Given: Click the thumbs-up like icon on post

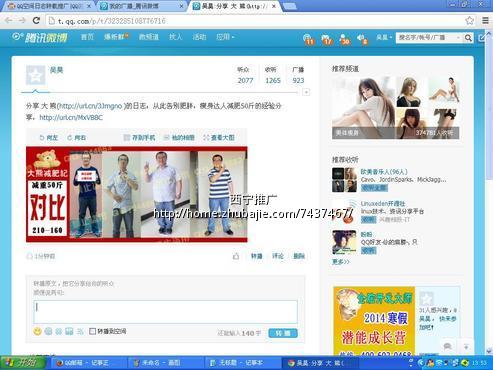Looking at the screenshot, I should click(x=236, y=256).
